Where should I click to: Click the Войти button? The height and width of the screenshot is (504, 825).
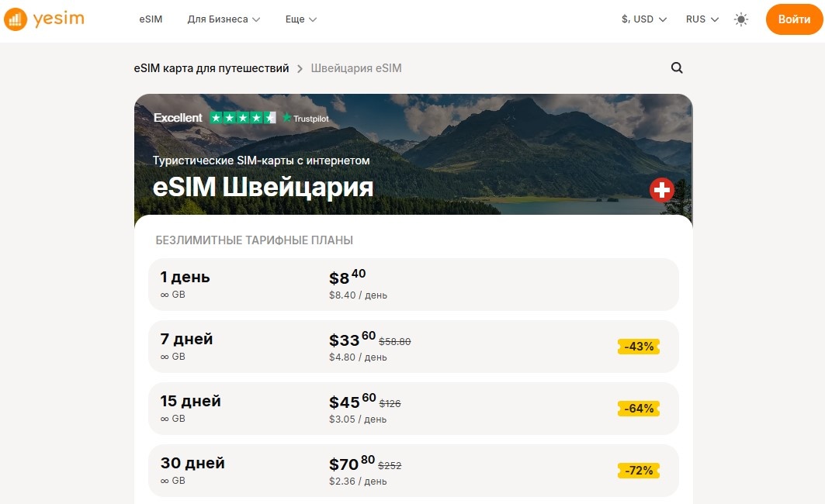[793, 19]
